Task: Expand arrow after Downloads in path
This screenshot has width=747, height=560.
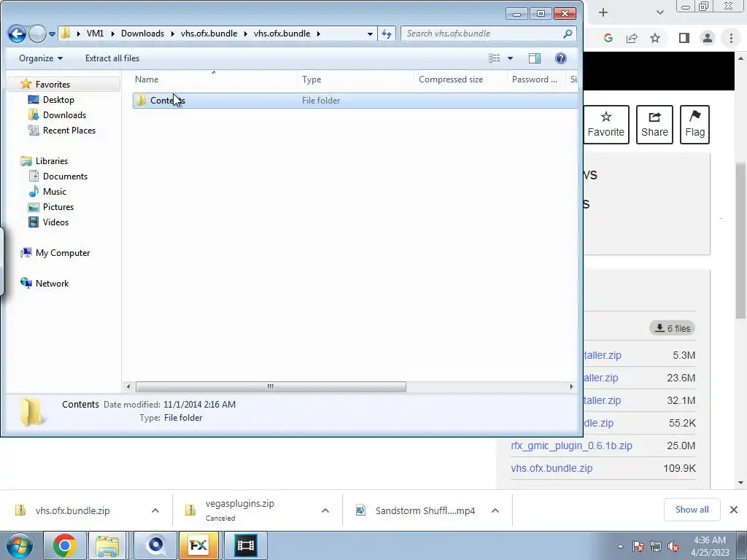Action: (x=172, y=34)
